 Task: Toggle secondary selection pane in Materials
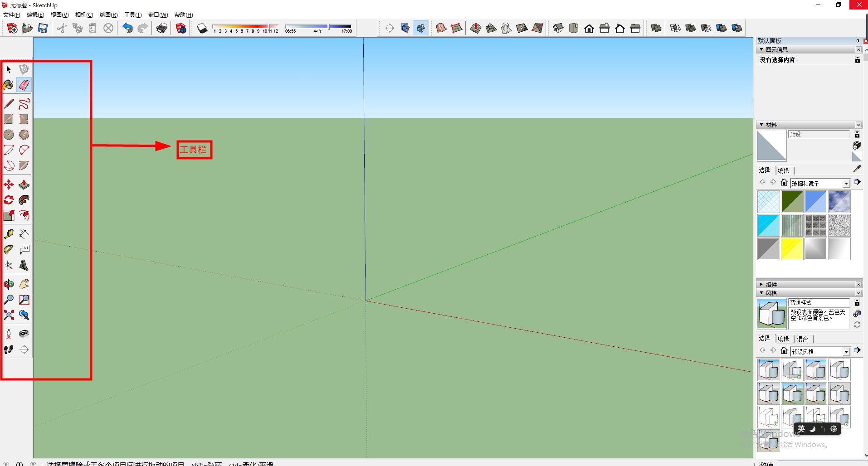coord(858,135)
